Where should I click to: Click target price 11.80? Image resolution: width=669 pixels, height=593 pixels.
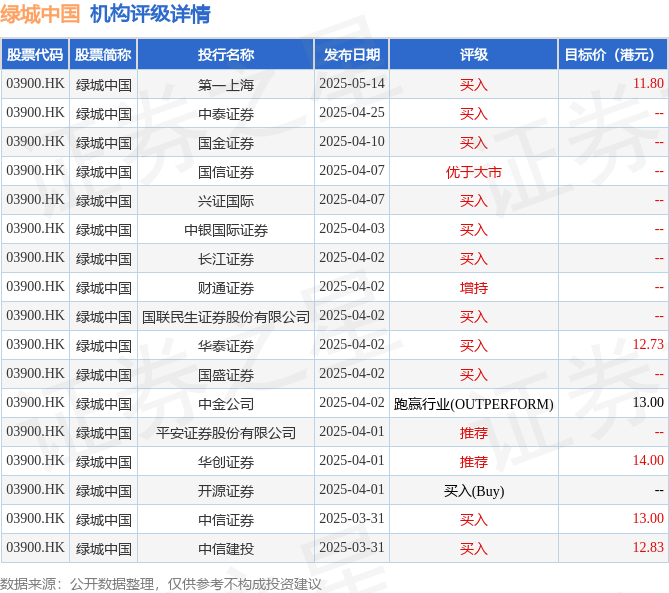(x=648, y=83)
